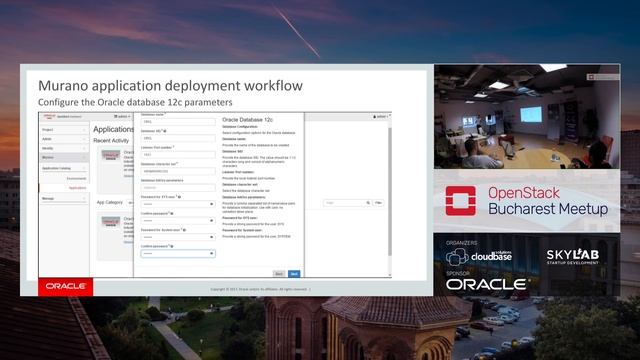Click help icon beside SYS user password
The width and height of the screenshot is (640, 360).
click(180, 197)
